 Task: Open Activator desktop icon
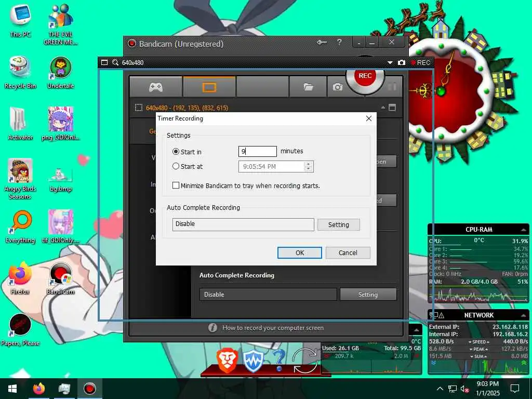(20, 124)
